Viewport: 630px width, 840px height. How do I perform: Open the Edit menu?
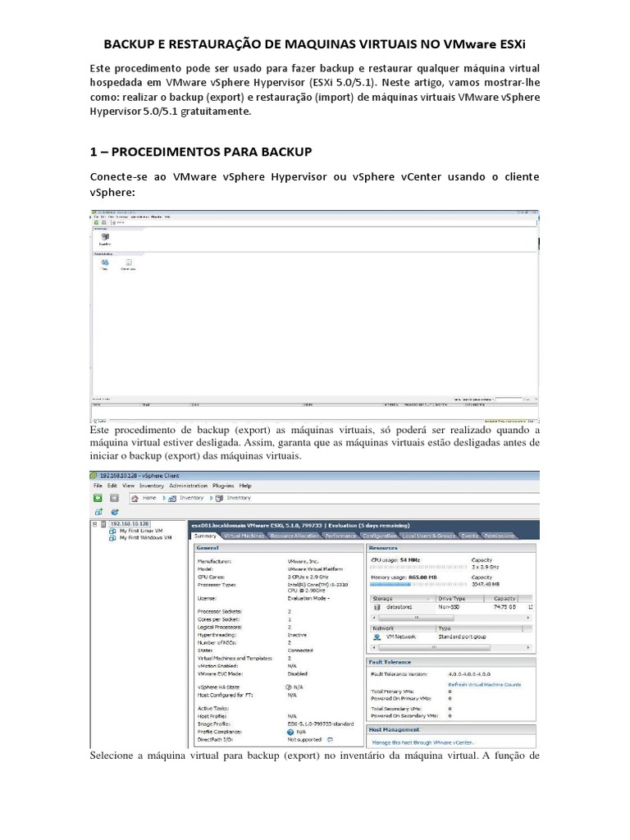tap(112, 486)
